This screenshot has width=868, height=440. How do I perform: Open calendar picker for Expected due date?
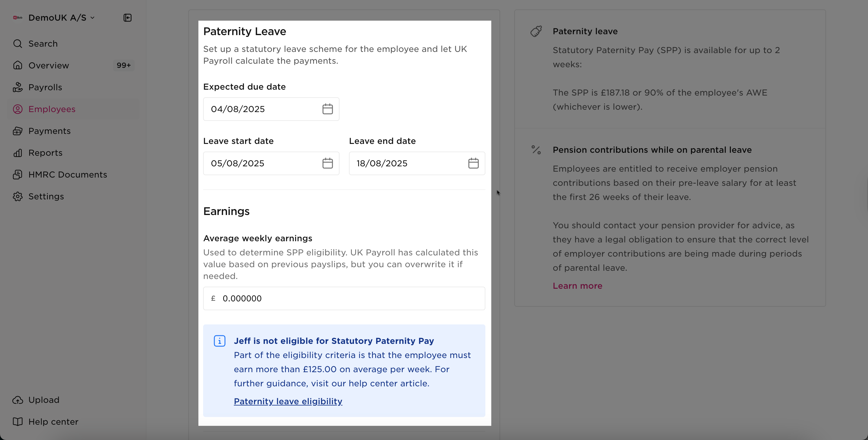pos(327,109)
